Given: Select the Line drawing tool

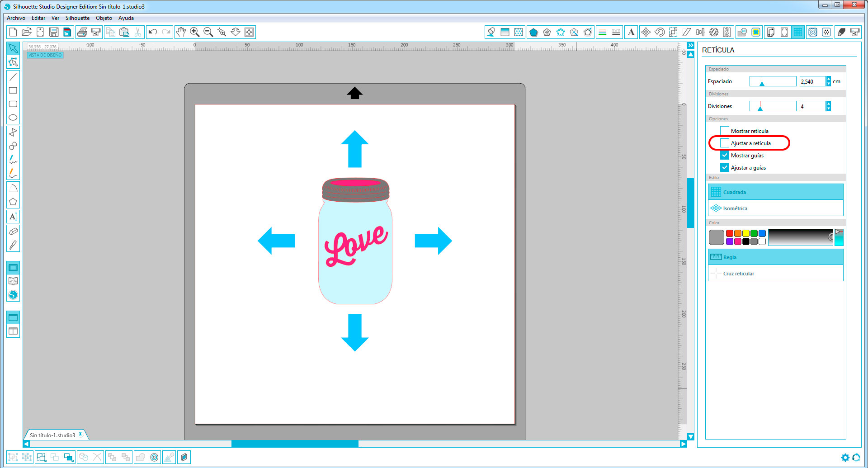Looking at the screenshot, I should [x=13, y=77].
